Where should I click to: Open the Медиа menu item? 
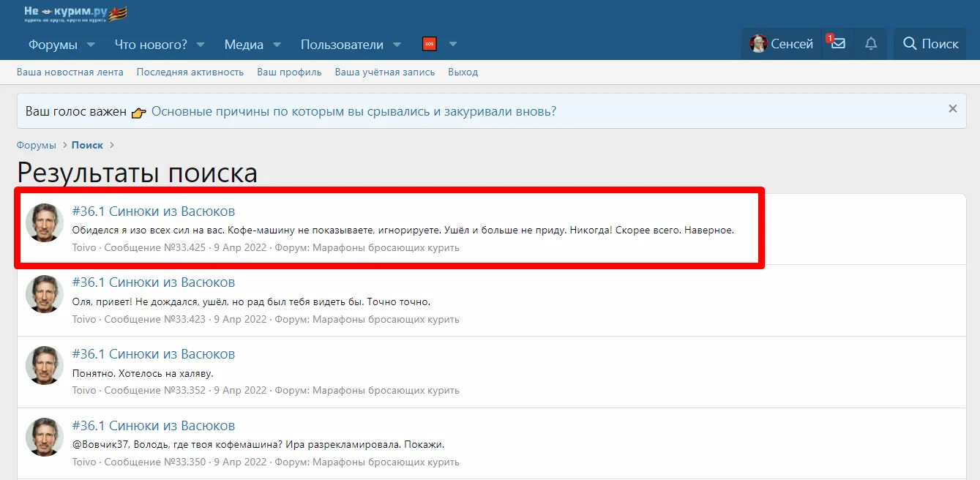click(x=244, y=45)
